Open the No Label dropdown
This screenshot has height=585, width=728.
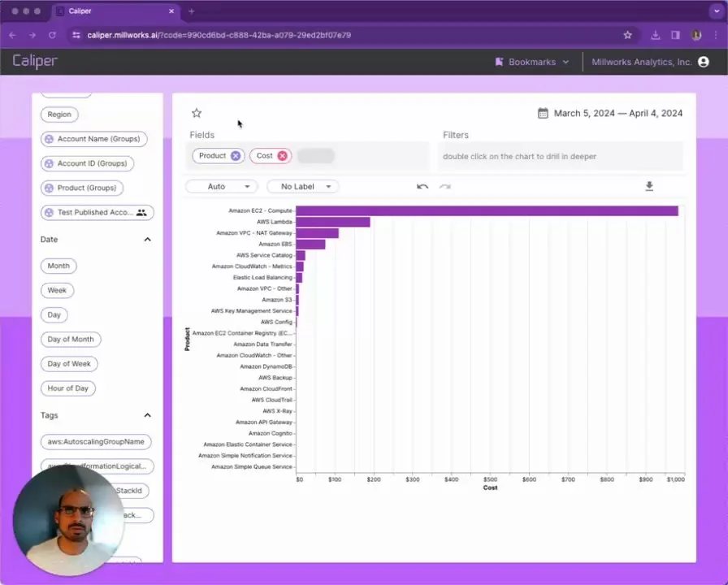tap(302, 186)
